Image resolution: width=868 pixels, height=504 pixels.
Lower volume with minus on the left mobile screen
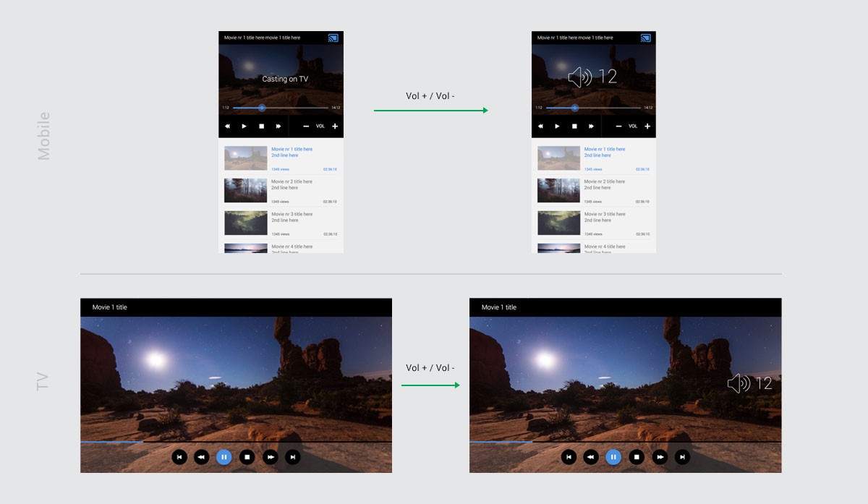pos(306,127)
